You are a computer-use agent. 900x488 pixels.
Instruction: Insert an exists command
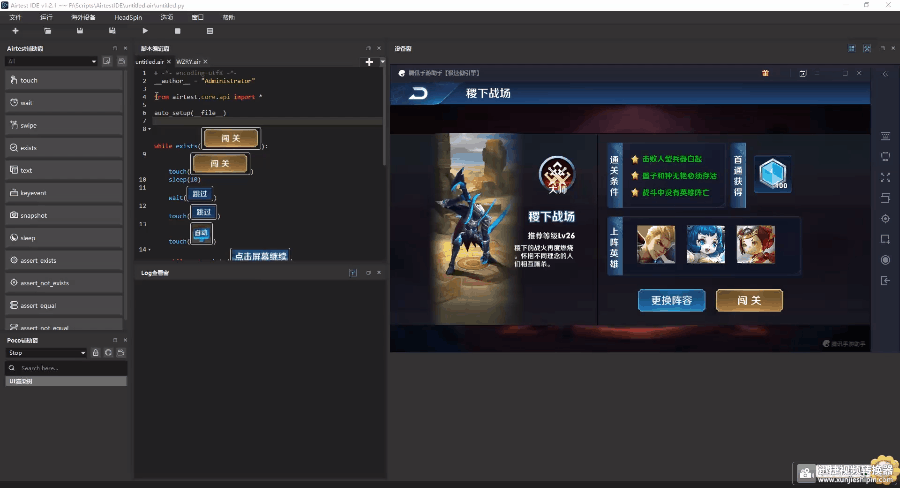(x=64, y=148)
